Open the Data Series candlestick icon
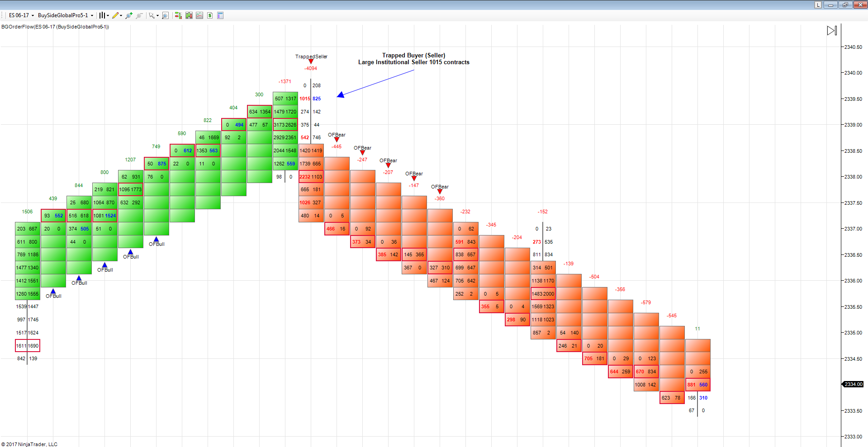This screenshot has width=868, height=447. (189, 15)
